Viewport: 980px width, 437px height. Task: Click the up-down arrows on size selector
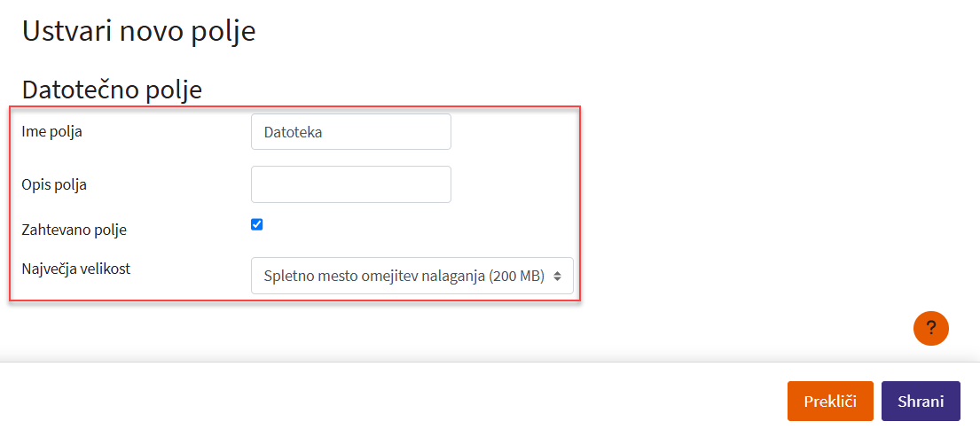click(x=557, y=276)
